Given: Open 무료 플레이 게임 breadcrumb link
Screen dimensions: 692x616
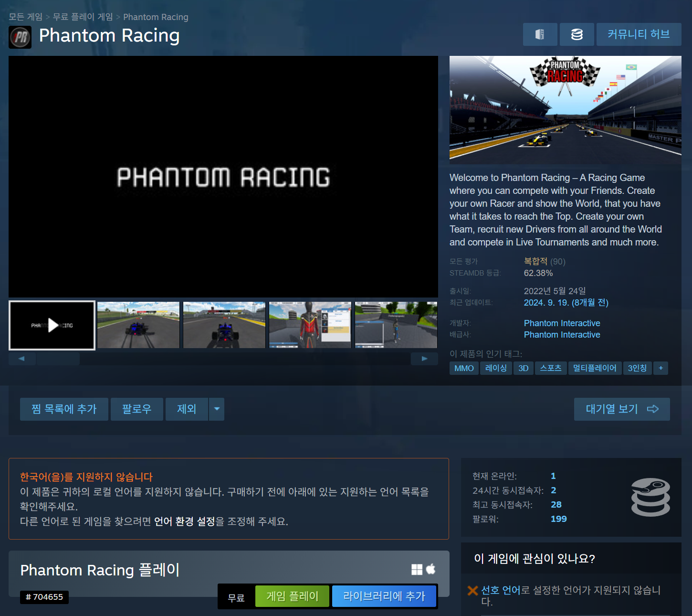Looking at the screenshot, I should coord(83,17).
